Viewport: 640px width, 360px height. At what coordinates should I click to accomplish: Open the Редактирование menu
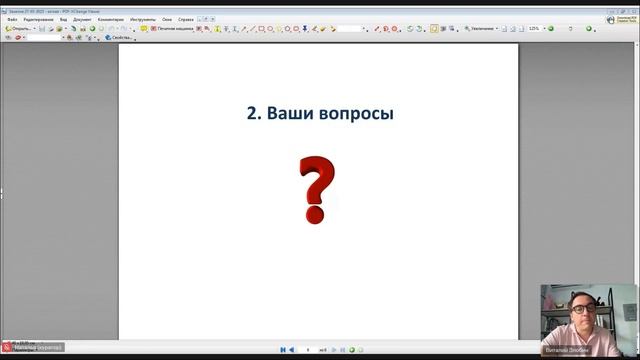pos(38,20)
